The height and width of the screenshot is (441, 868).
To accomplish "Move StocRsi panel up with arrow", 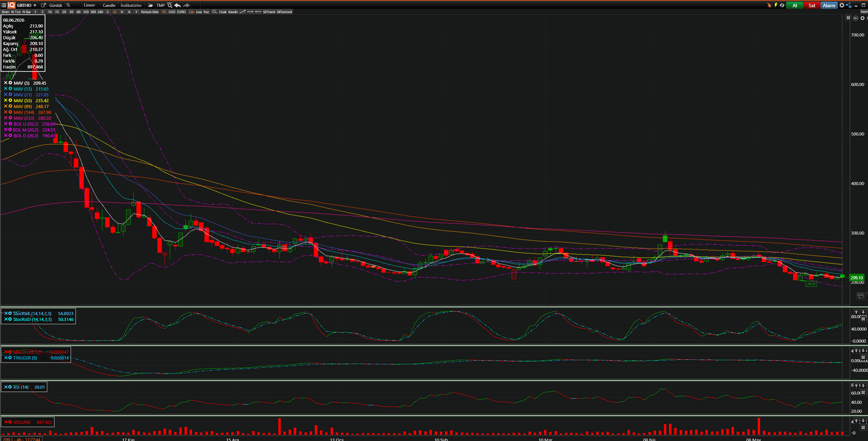I will (x=856, y=312).
